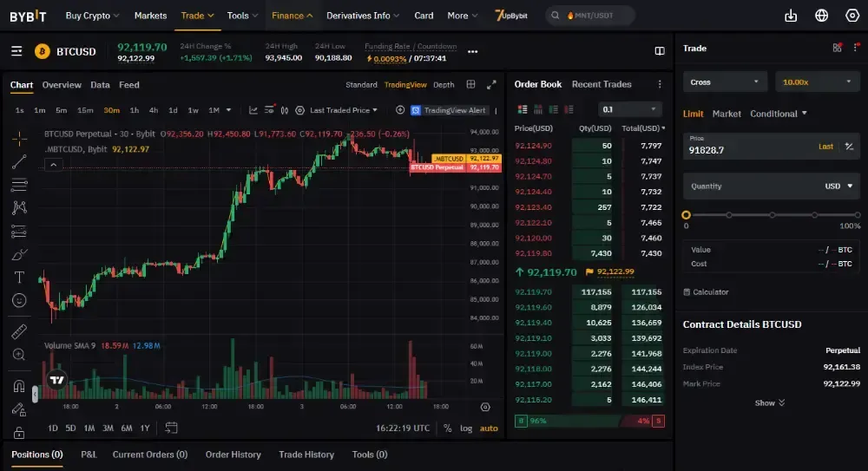Open the top-right settings icon
This screenshot has height=471, width=868.
852,16
